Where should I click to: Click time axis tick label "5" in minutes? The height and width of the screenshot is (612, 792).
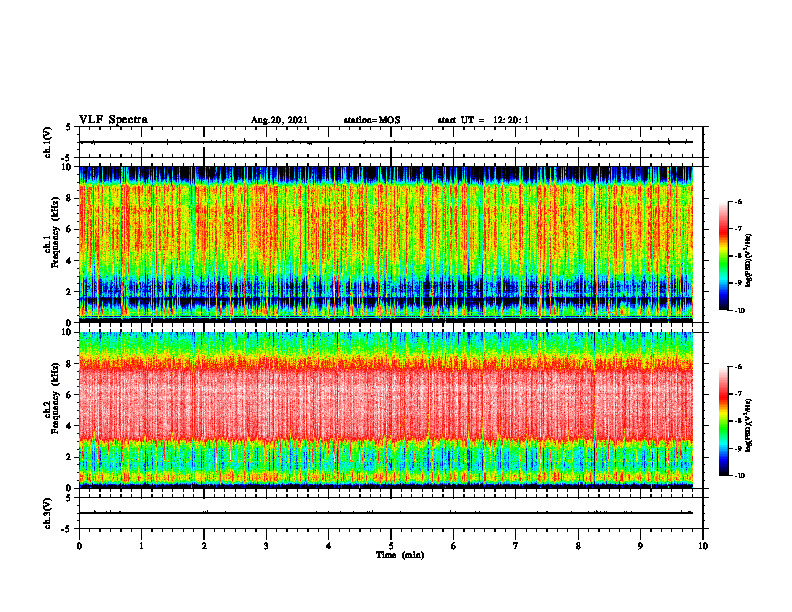[x=391, y=546]
